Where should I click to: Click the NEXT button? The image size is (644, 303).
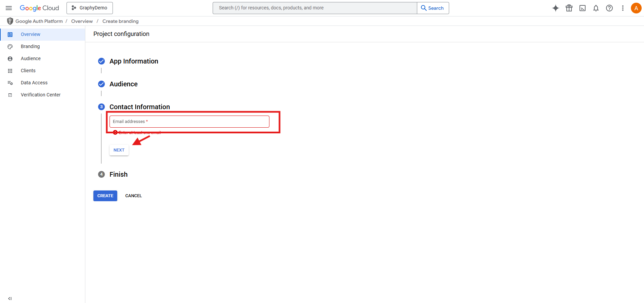coord(119,150)
